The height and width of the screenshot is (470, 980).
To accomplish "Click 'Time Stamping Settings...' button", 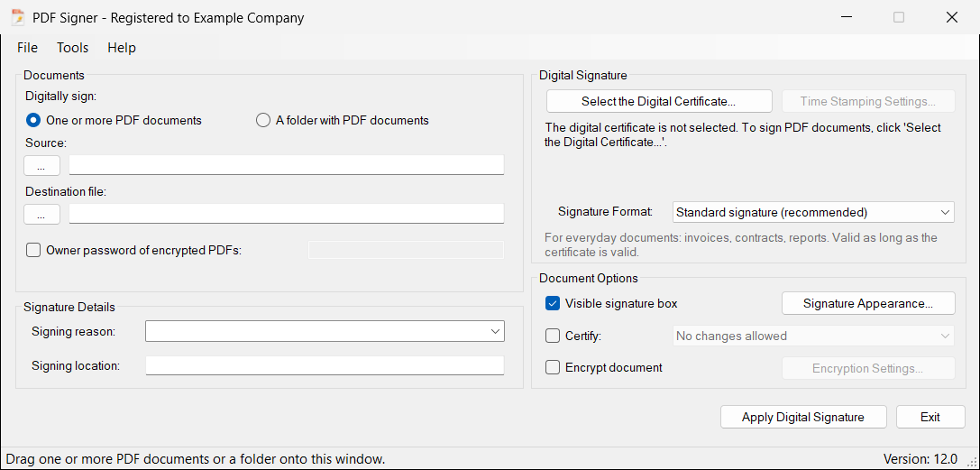I will pyautogui.click(x=868, y=101).
